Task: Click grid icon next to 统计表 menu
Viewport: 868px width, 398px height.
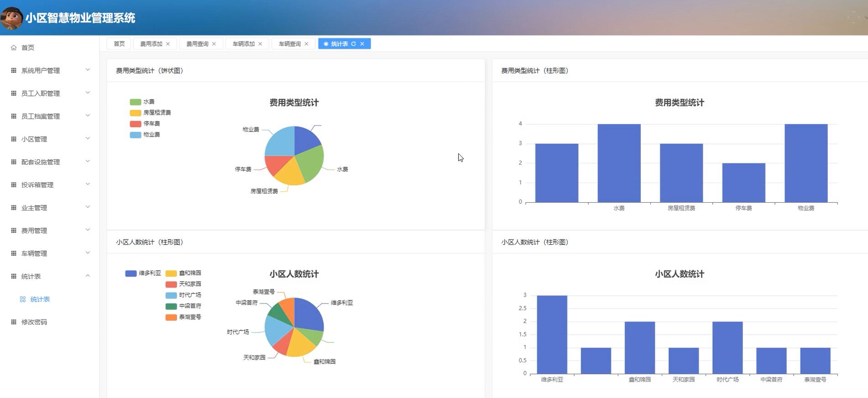Action: coord(14,276)
